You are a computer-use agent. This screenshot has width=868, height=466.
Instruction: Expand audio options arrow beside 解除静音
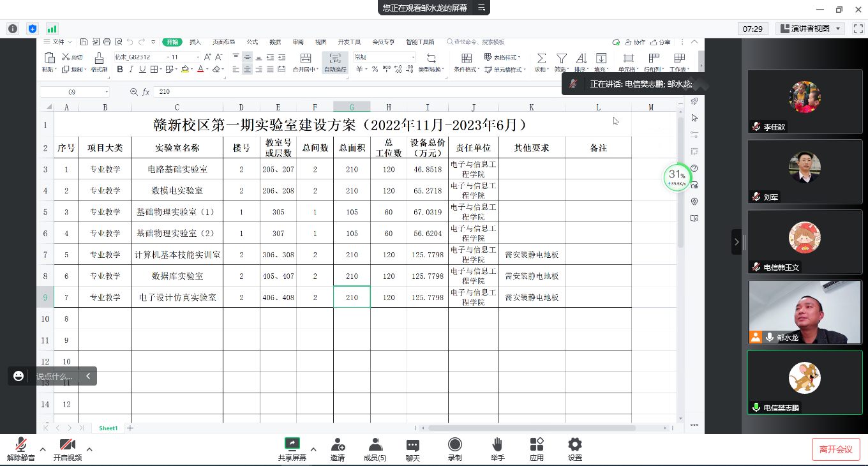(43, 449)
